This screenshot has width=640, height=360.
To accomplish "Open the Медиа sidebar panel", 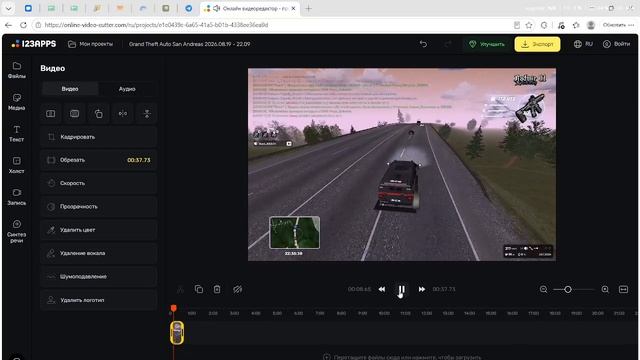I will coord(17,102).
